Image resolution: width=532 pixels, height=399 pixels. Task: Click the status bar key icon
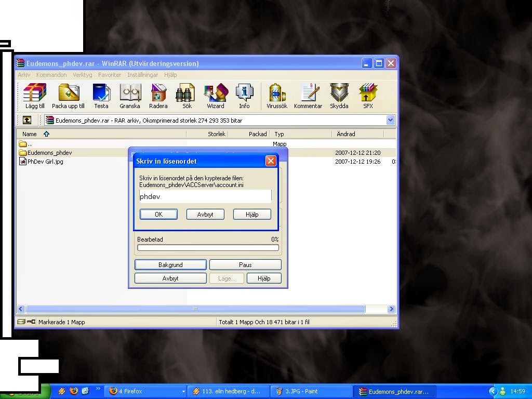[x=31, y=322]
